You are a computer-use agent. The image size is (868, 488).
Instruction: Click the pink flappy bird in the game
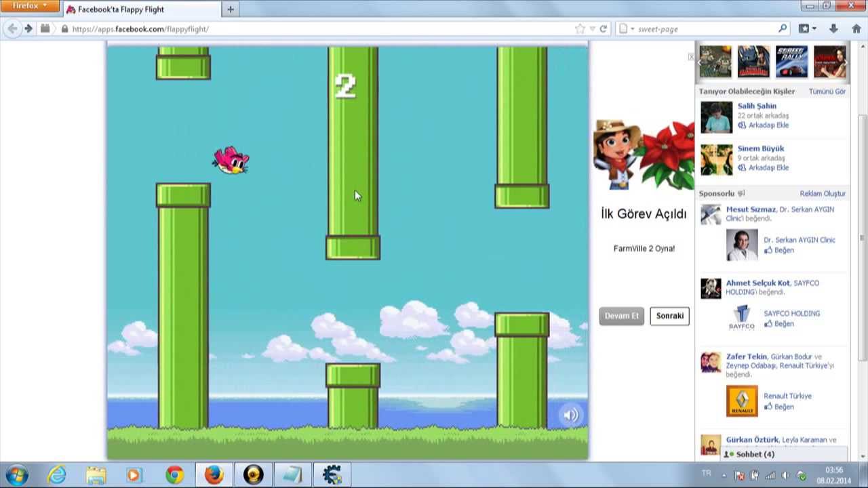[231, 160]
